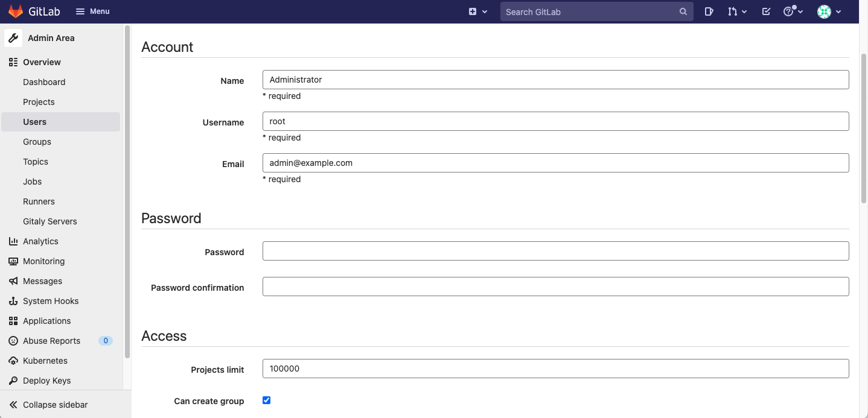This screenshot has height=418, width=868.
Task: Select Groups in the admin sidebar
Action: click(x=37, y=142)
